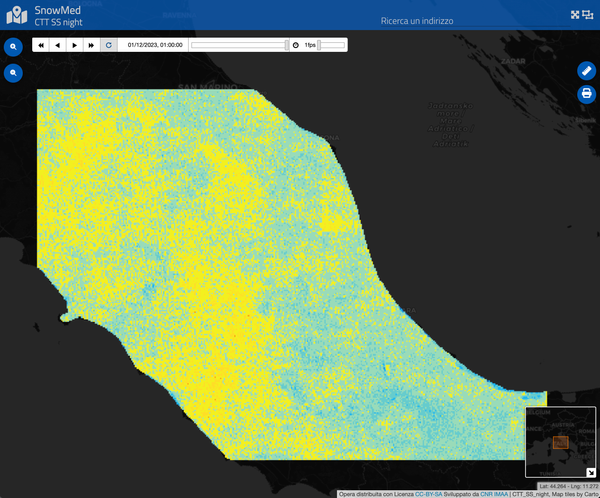Image resolution: width=600 pixels, height=498 pixels.
Task: Click the clock speed icon
Action: pos(296,45)
